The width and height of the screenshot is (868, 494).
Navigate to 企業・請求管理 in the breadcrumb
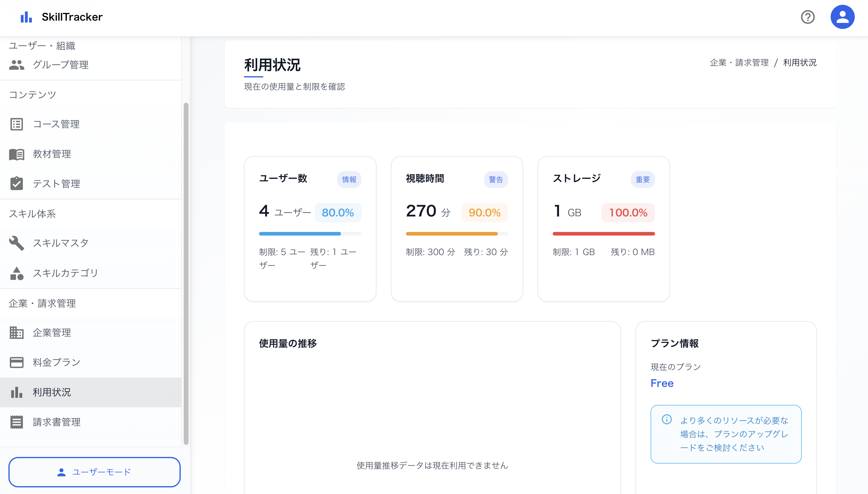[x=739, y=62]
